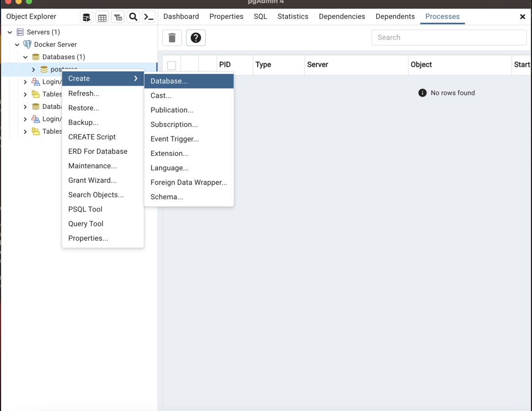Expand the postgres database node
532x411 pixels.
[x=33, y=69]
